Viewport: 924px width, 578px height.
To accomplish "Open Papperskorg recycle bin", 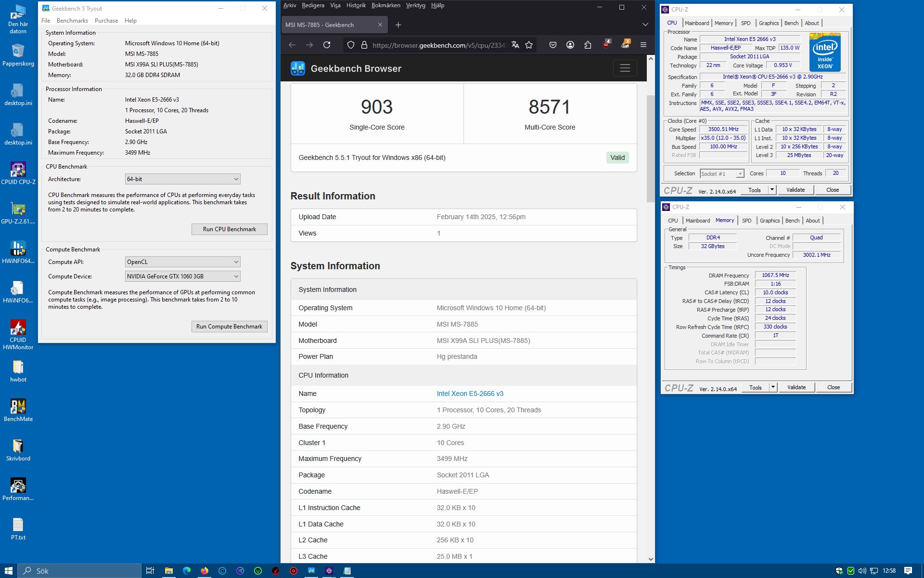I will [x=18, y=55].
